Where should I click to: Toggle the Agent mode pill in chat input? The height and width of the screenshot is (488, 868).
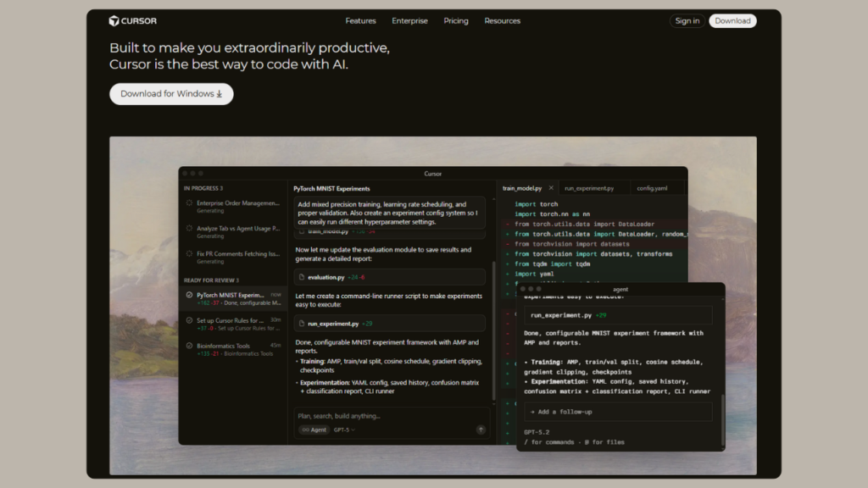[313, 430]
